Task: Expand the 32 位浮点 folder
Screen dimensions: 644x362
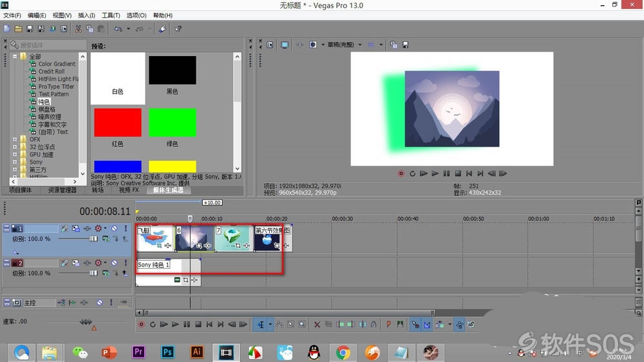Action: click(x=15, y=147)
